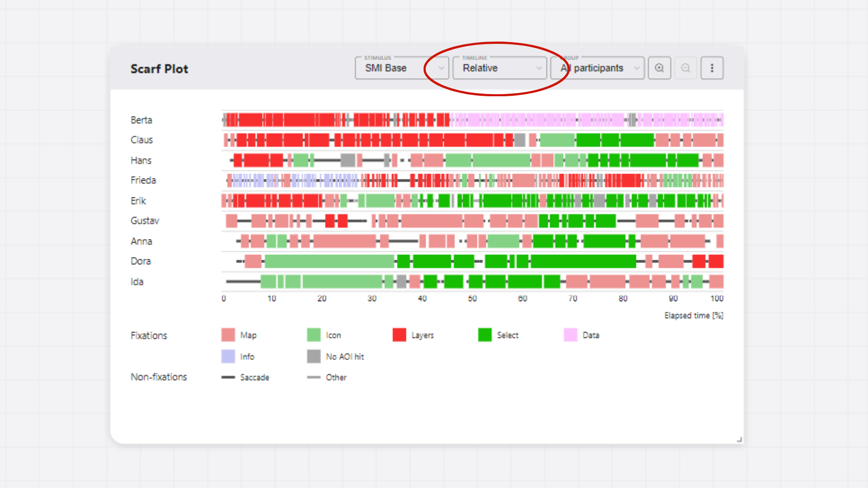Select the Fixations legend section label
Image resolution: width=868 pixels, height=488 pixels.
149,335
